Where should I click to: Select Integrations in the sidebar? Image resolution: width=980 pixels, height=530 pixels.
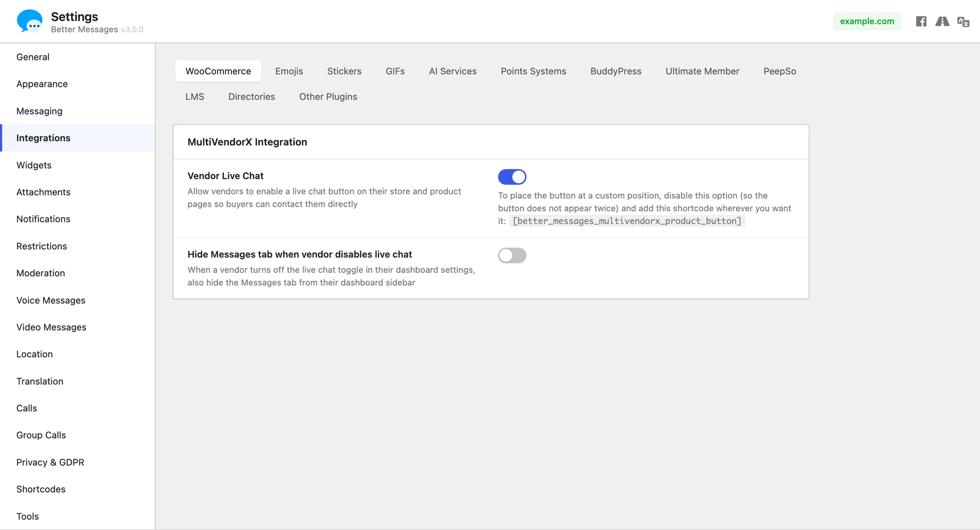[x=77, y=138]
